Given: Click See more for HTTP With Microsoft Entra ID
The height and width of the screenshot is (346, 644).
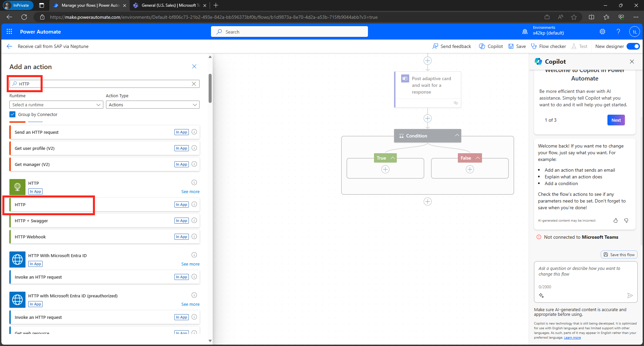Looking at the screenshot, I should tap(190, 264).
